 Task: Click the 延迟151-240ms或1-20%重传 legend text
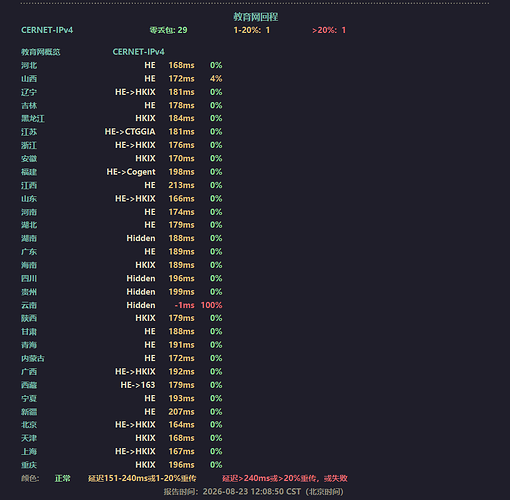click(x=142, y=478)
